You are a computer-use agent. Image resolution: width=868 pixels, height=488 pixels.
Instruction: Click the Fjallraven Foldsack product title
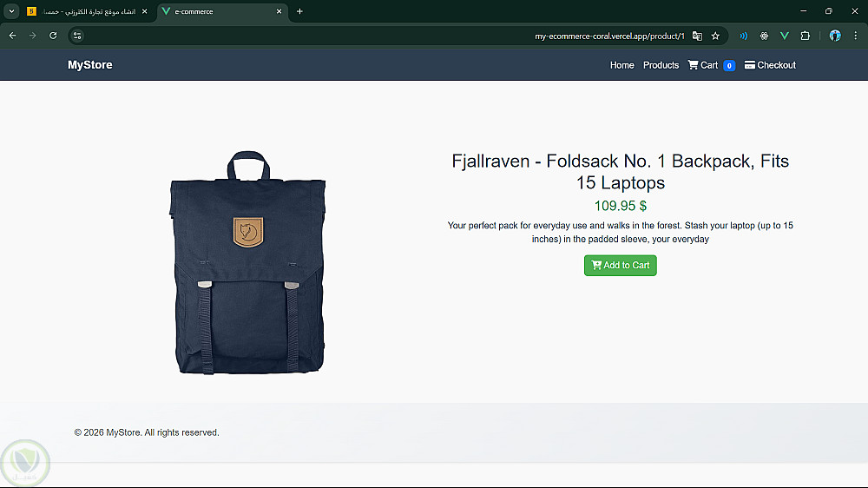[x=620, y=172]
